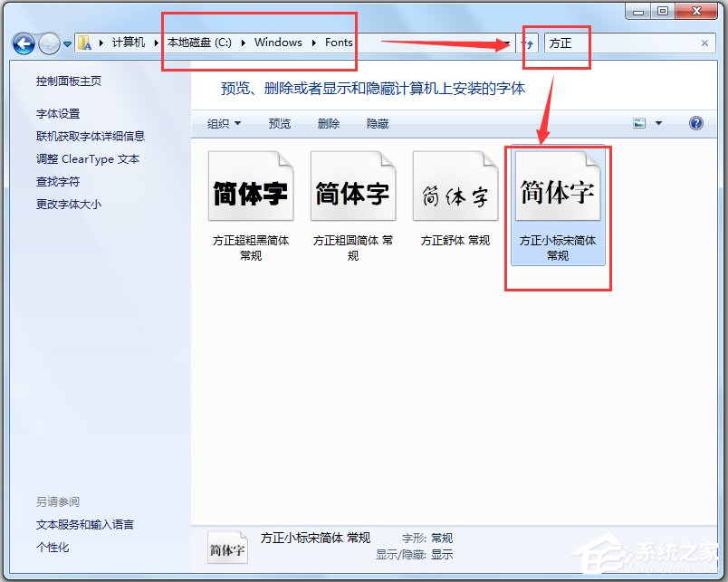This screenshot has width=728, height=582.
Task: Click the 方正超粗黑简体 常规 label
Action: pos(251,248)
